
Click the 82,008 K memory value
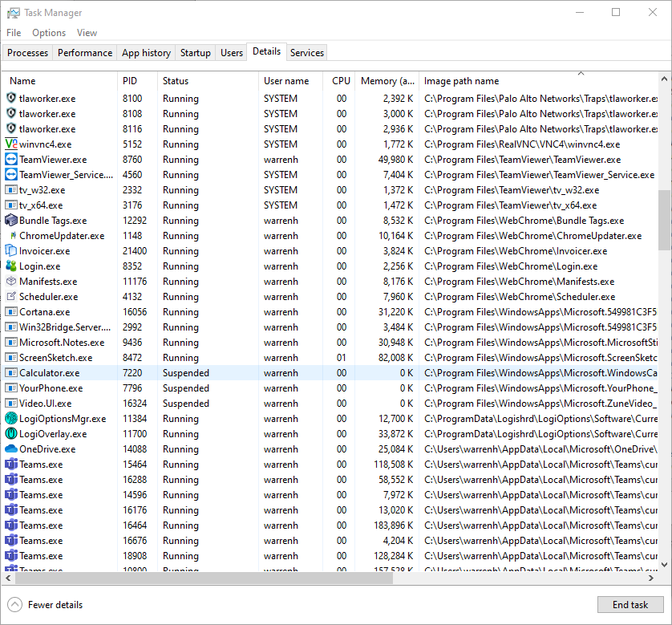395,358
